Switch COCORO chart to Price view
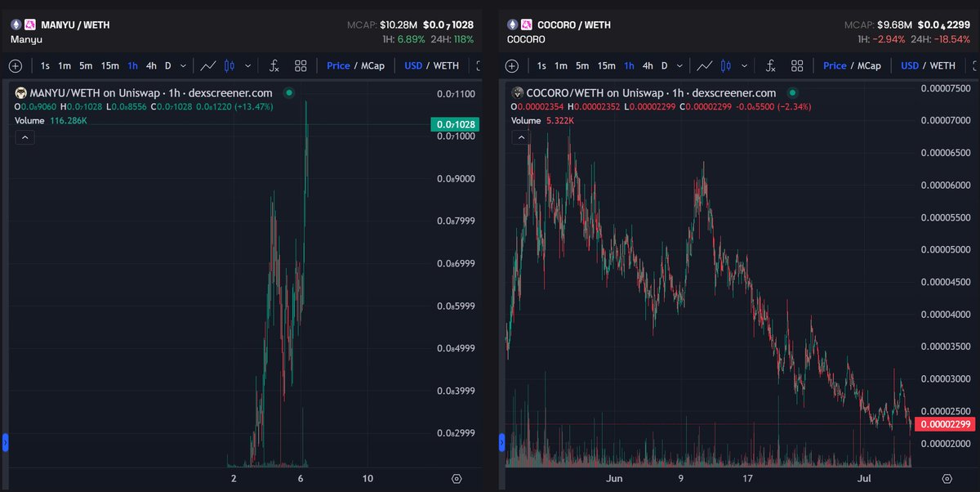 (x=835, y=65)
